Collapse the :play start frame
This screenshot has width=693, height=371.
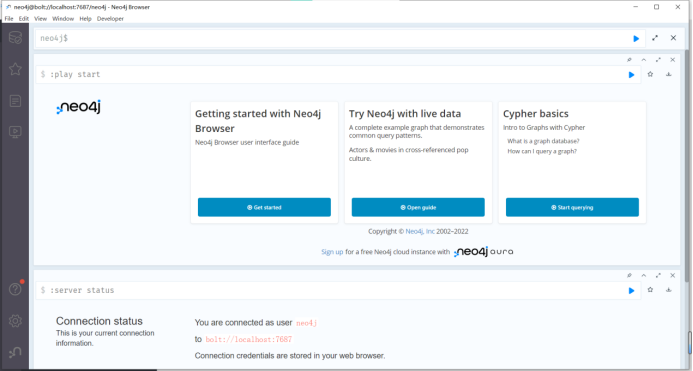(x=644, y=60)
